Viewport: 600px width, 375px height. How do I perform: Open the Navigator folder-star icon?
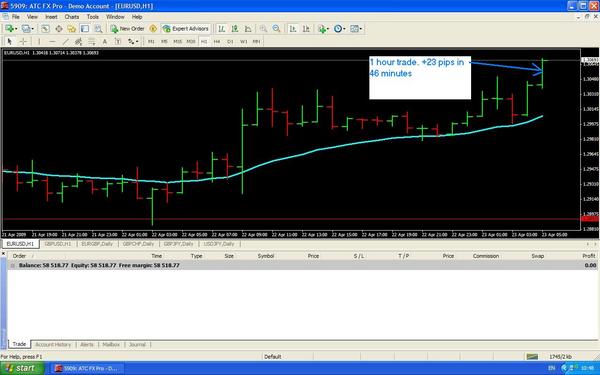coord(72,29)
